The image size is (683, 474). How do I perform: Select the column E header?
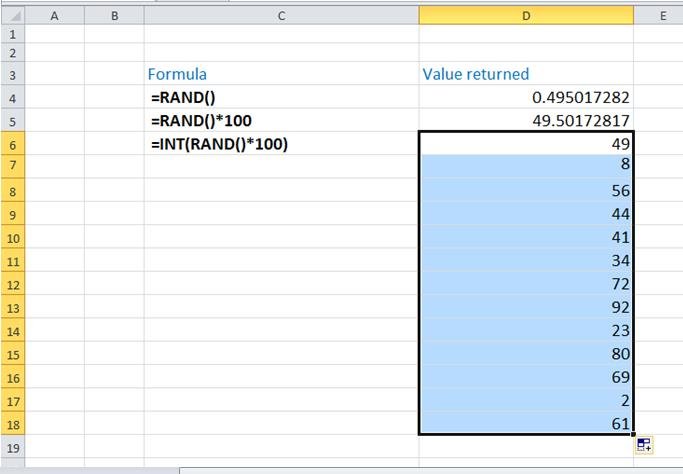662,15
